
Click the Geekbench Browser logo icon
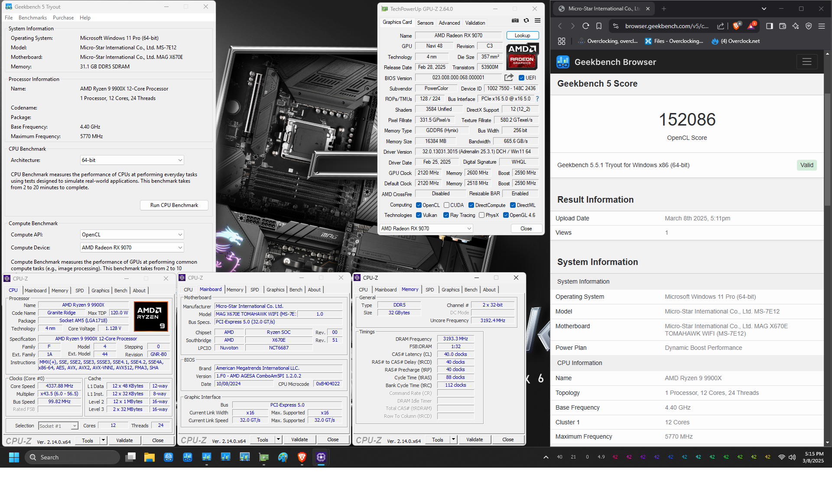click(x=563, y=62)
